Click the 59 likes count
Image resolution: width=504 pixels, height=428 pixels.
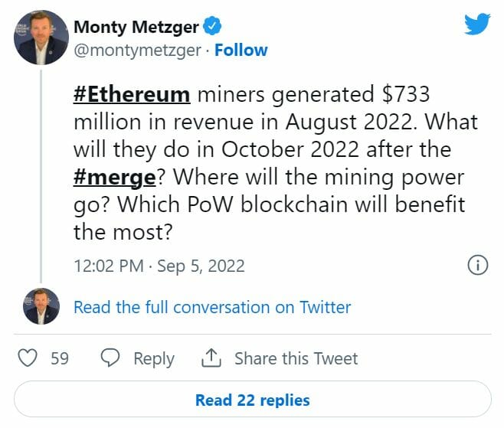click(60, 358)
